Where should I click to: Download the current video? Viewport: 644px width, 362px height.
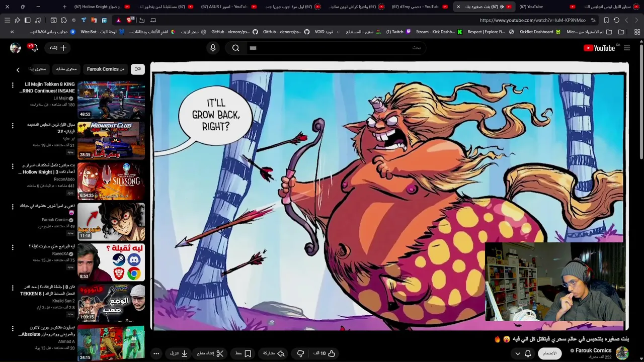179,353
